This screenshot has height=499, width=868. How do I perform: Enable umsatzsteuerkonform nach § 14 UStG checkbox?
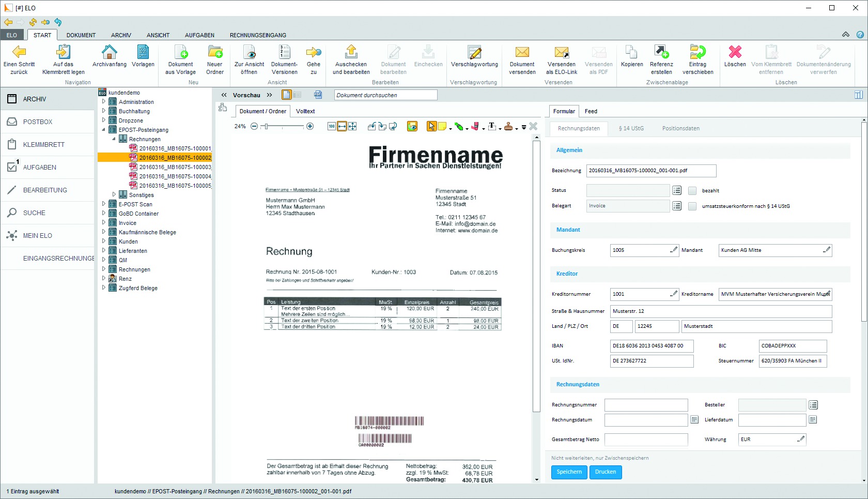[692, 206]
